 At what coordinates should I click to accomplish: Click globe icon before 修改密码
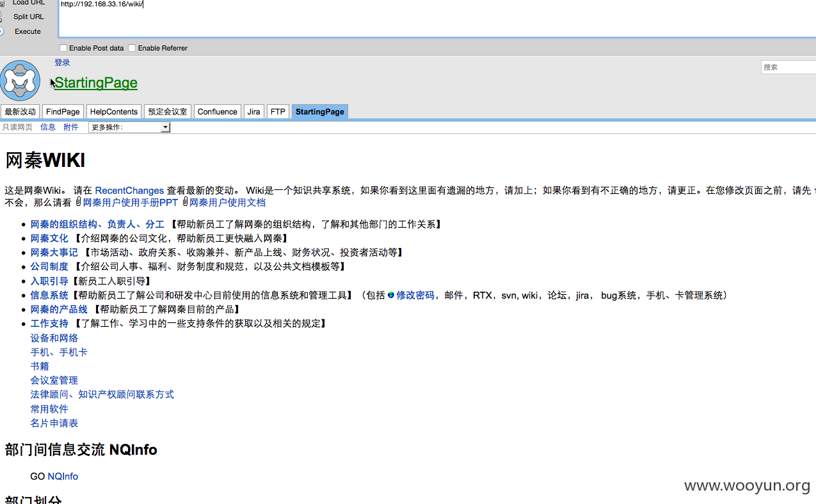click(391, 295)
